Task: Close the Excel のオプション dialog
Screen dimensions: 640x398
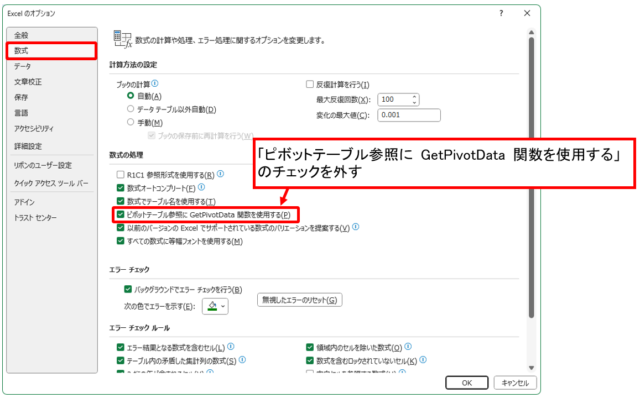Action: (x=527, y=13)
